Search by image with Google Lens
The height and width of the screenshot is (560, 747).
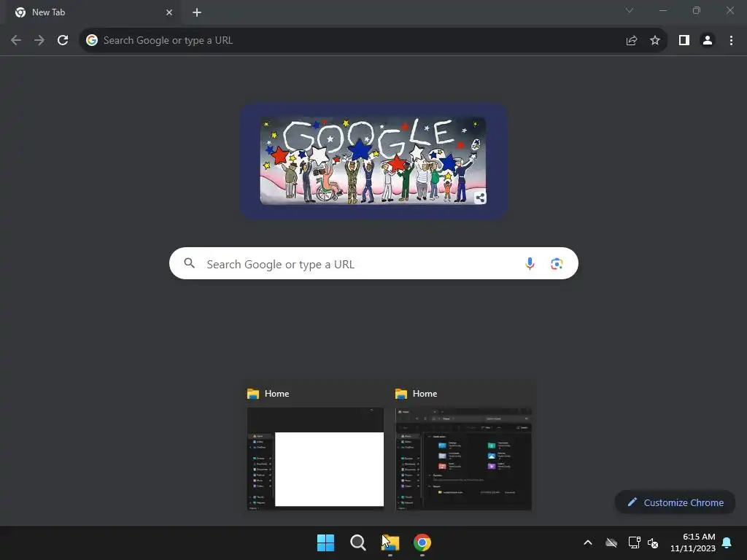tap(557, 263)
